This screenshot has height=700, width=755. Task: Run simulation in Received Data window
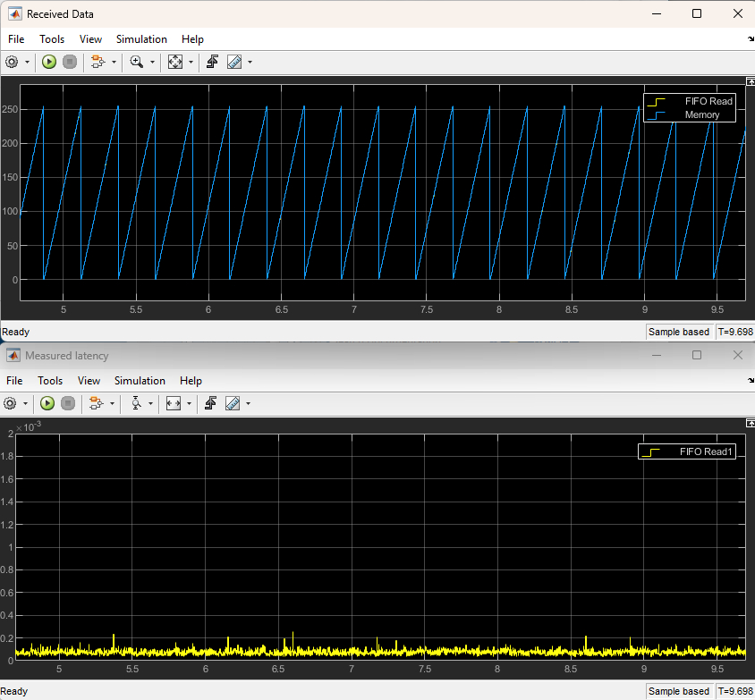[x=48, y=62]
